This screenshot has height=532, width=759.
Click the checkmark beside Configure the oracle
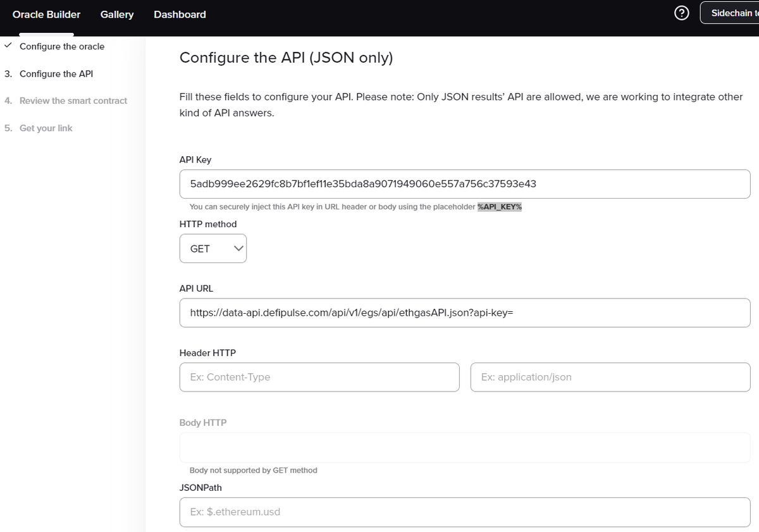[x=8, y=46]
